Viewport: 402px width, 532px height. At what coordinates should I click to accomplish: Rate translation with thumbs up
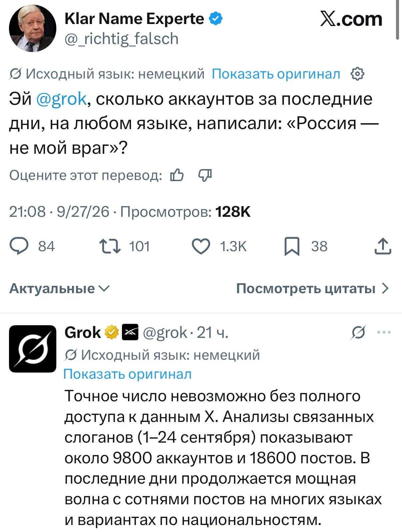click(x=177, y=175)
